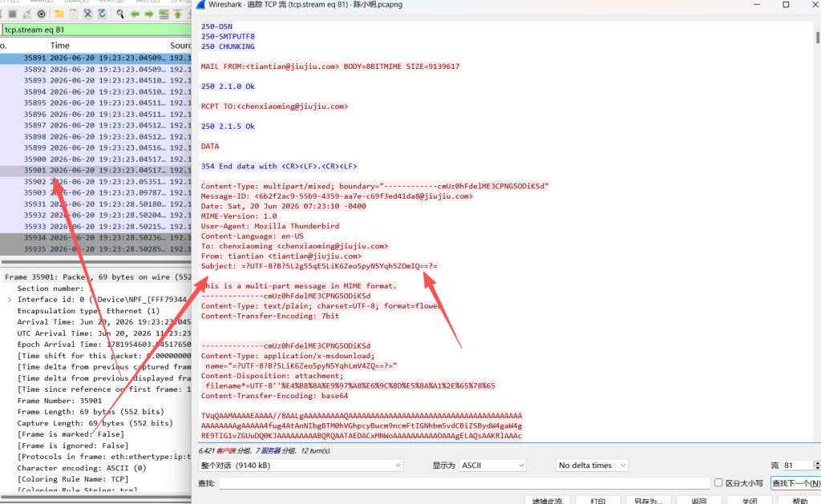Open the 整个对话 (9140 kB) conversation dropdown

point(301,466)
